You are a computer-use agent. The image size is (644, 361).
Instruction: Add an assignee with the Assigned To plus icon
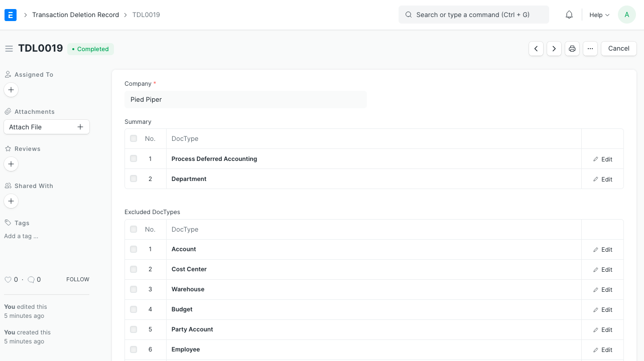(11, 90)
